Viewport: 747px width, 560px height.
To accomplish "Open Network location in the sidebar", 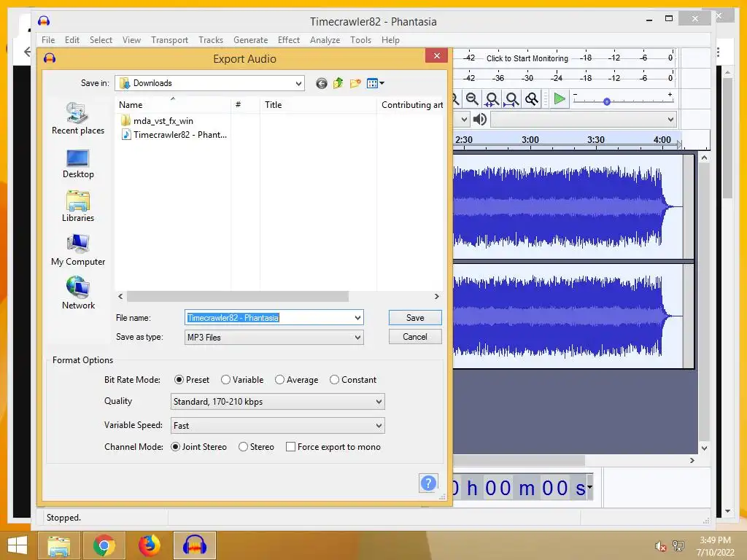I will pyautogui.click(x=77, y=293).
